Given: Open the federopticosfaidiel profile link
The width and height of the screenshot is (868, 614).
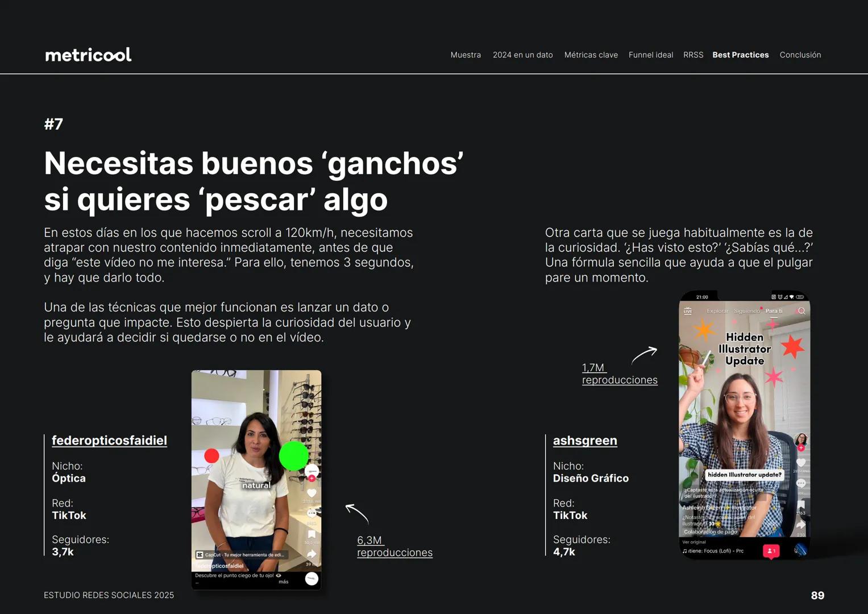Looking at the screenshot, I should (x=109, y=441).
